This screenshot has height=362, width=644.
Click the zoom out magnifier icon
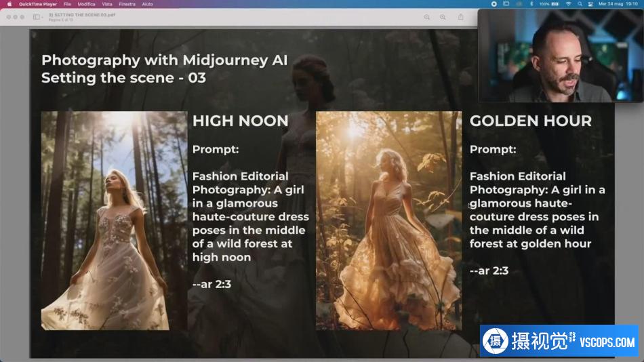pyautogui.click(x=427, y=17)
